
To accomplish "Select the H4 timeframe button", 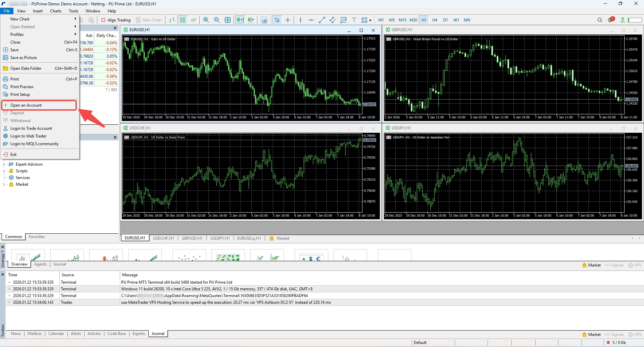I will (435, 20).
